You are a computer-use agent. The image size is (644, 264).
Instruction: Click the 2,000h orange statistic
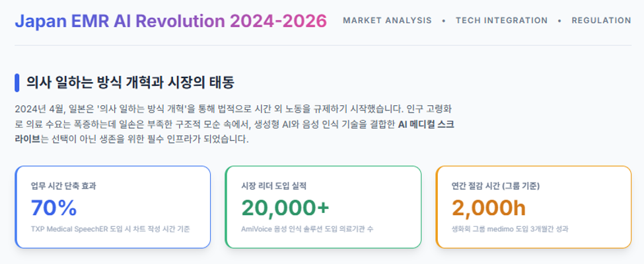point(489,208)
